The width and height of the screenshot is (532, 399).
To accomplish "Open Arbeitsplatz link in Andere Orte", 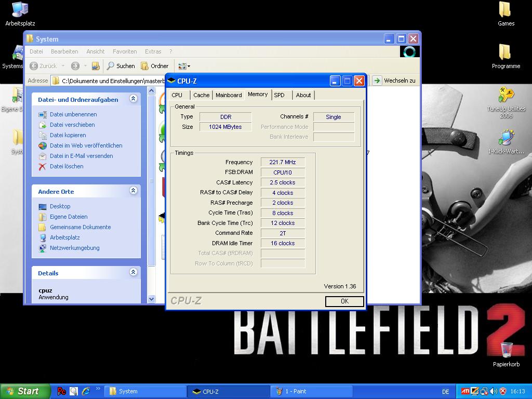I will 65,237.
